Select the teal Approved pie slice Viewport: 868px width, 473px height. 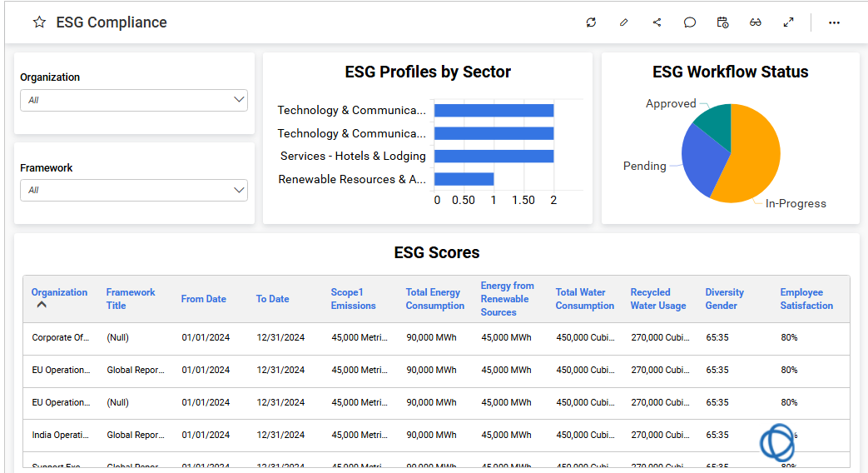click(x=714, y=121)
